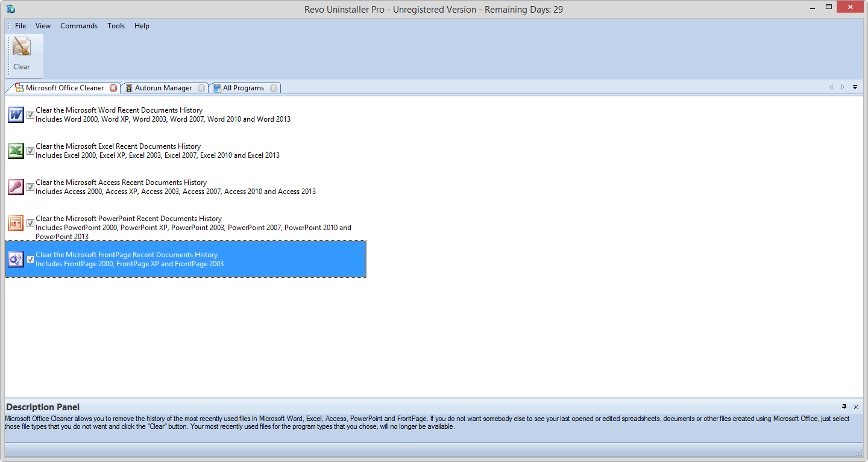Click the Microsoft Word icon
This screenshot has width=868, height=462.
point(16,114)
